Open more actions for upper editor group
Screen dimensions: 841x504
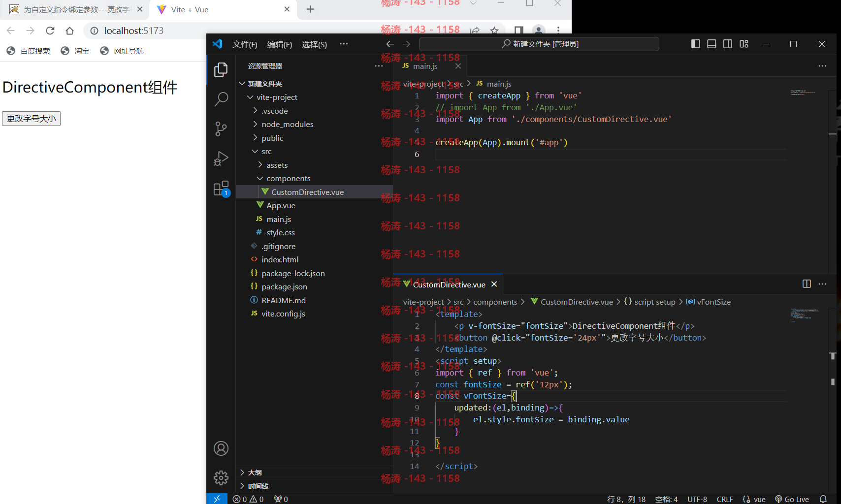click(x=822, y=66)
